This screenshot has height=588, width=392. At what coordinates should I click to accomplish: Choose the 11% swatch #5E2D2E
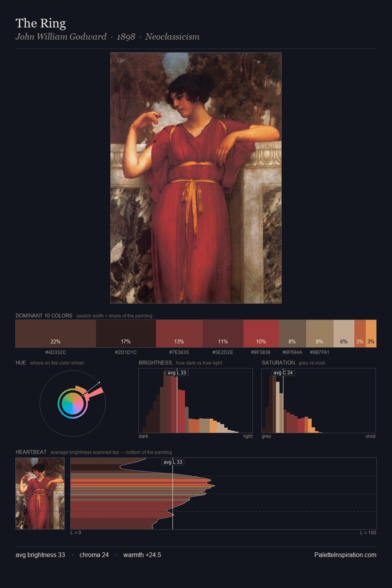223,334
